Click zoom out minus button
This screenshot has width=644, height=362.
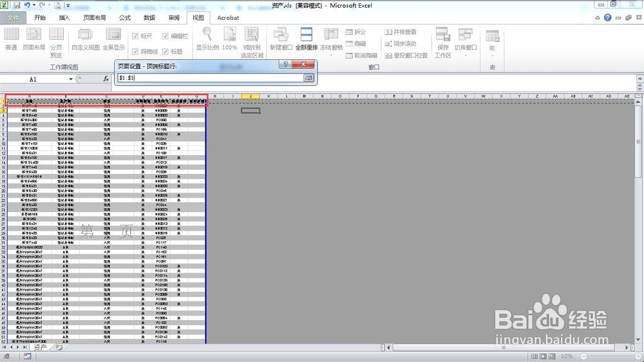point(583,356)
